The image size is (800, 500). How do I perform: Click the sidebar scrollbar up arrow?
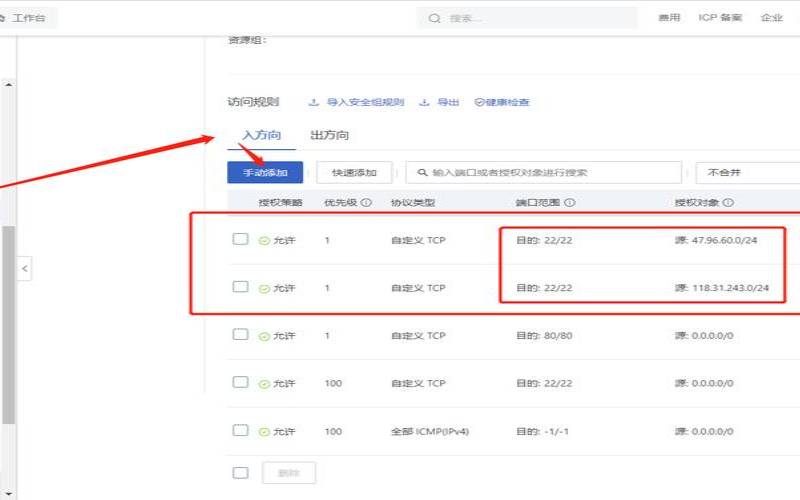(9, 84)
